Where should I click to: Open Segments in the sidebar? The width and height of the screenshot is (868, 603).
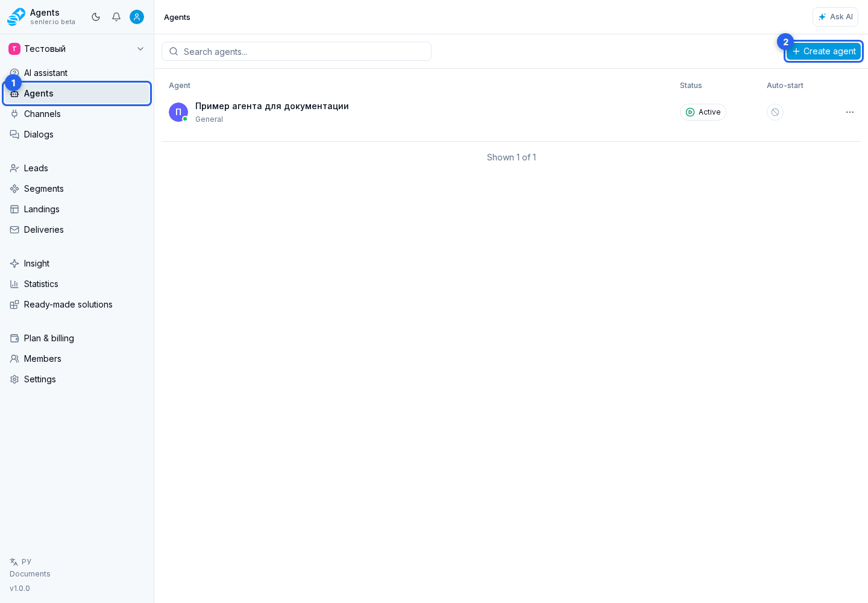point(77,189)
